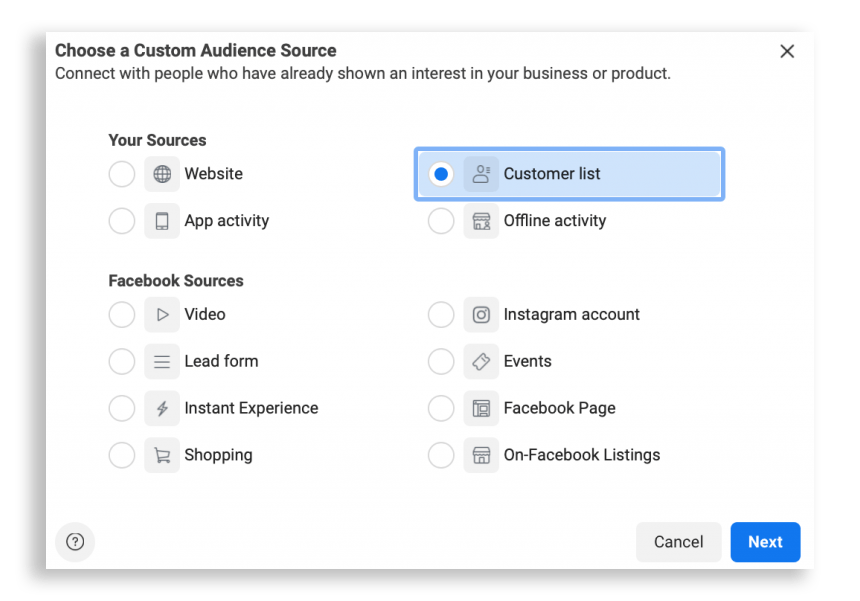Click the Instant Experience label text
This screenshot has height=601, width=860.
251,409
